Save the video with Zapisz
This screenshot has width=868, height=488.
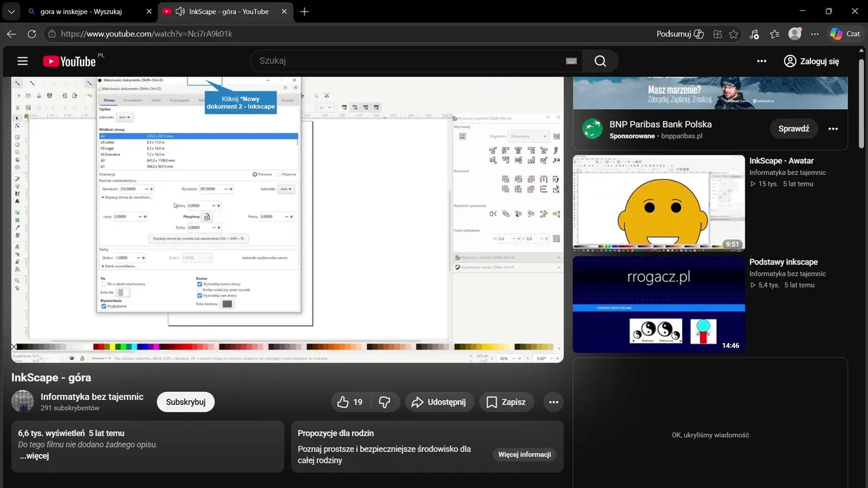pyautogui.click(x=507, y=402)
